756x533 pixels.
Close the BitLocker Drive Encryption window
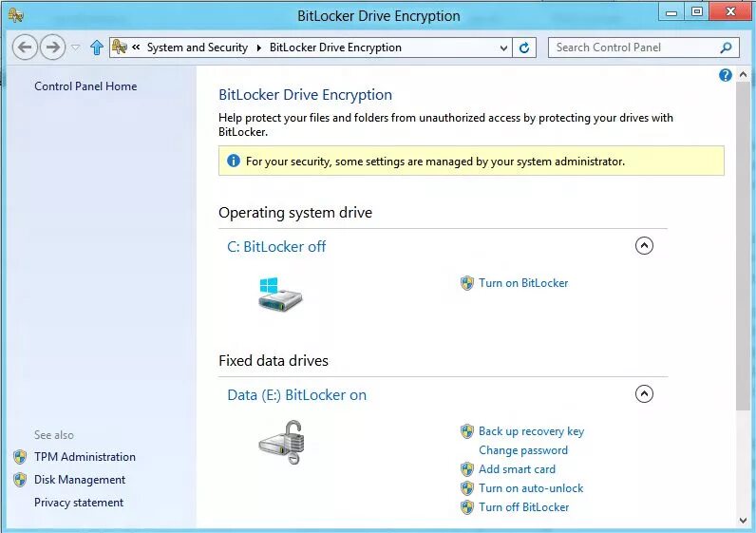[731, 11]
